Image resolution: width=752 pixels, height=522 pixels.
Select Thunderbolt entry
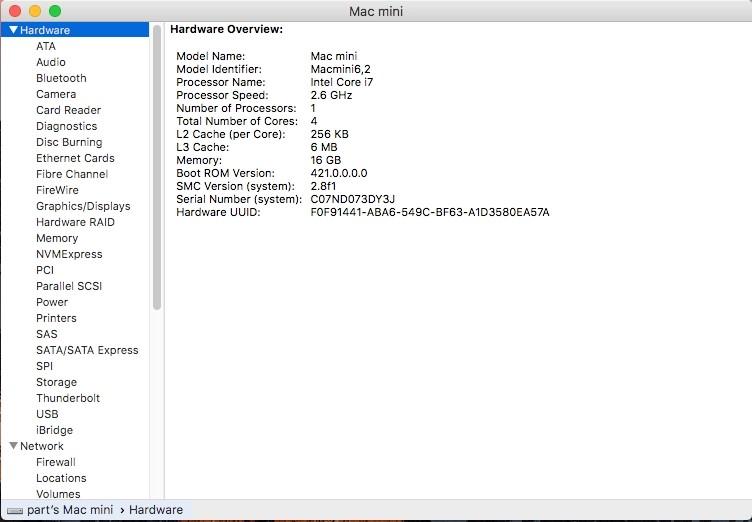tap(68, 398)
